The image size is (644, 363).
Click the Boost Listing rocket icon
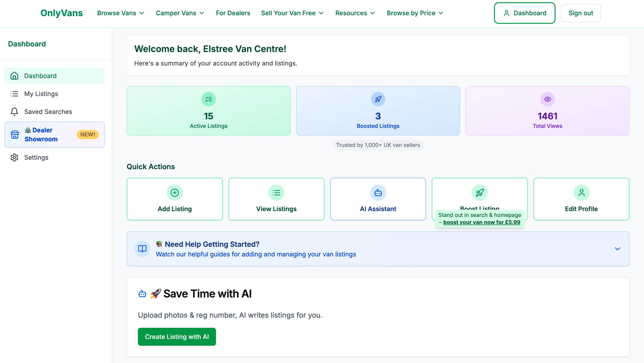pos(479,193)
